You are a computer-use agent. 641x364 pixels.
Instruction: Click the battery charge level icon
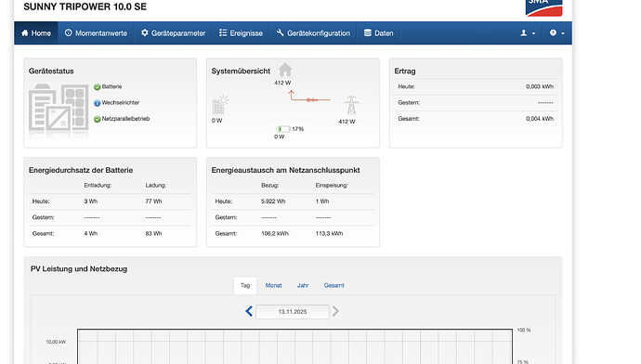(283, 129)
